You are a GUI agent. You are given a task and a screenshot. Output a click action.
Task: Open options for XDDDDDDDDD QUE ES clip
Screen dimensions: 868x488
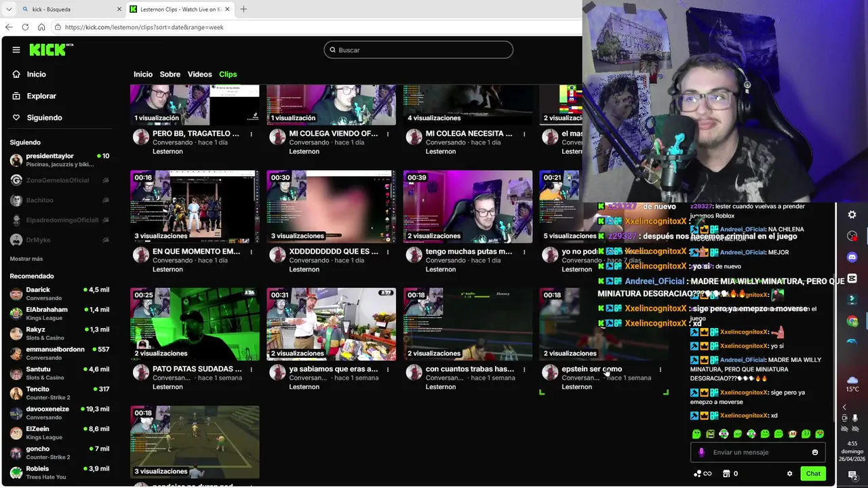[x=388, y=252]
